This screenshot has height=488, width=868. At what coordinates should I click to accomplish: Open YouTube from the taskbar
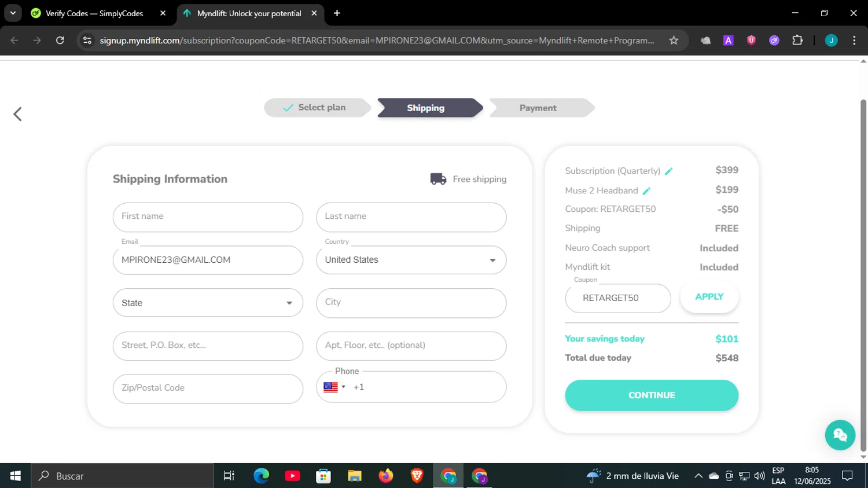point(292,476)
